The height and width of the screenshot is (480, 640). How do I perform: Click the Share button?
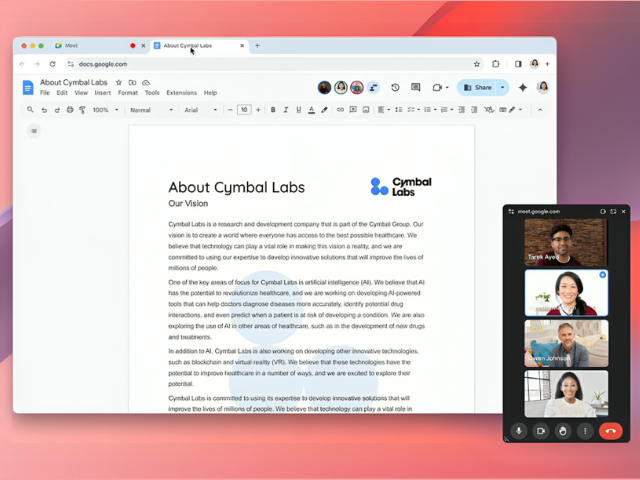(478, 87)
